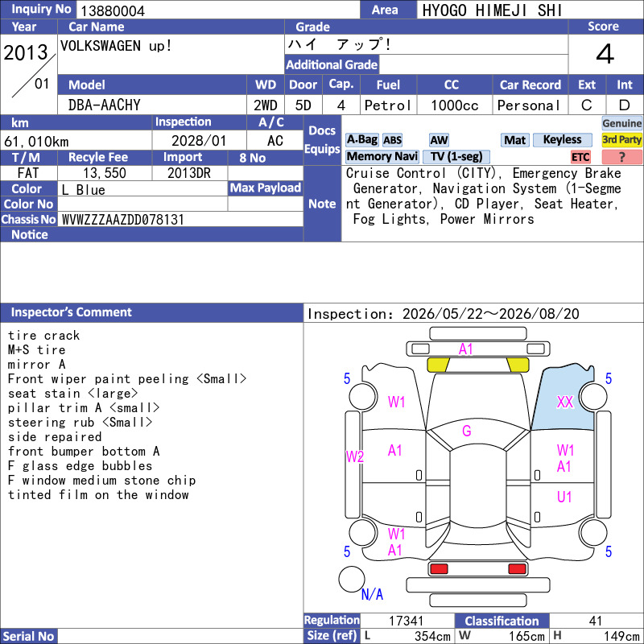Viewport: 644px width, 644px height.
Task: Click the interior grade D
Action: click(x=625, y=105)
